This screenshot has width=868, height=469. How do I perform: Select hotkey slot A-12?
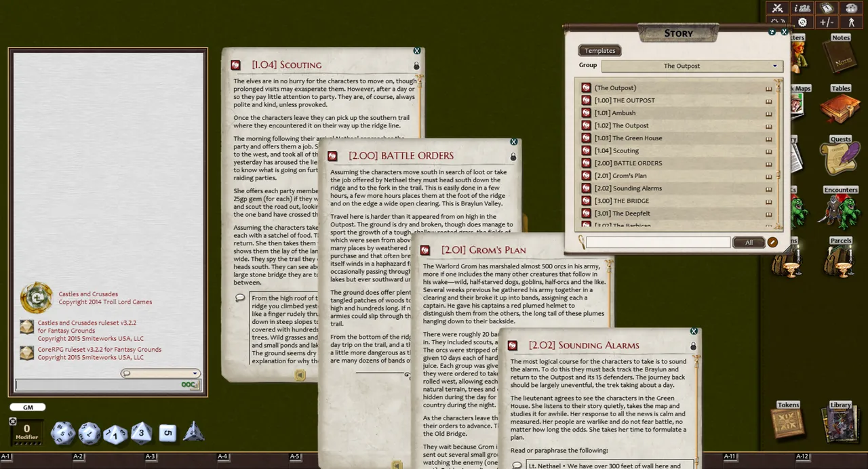pos(803,457)
